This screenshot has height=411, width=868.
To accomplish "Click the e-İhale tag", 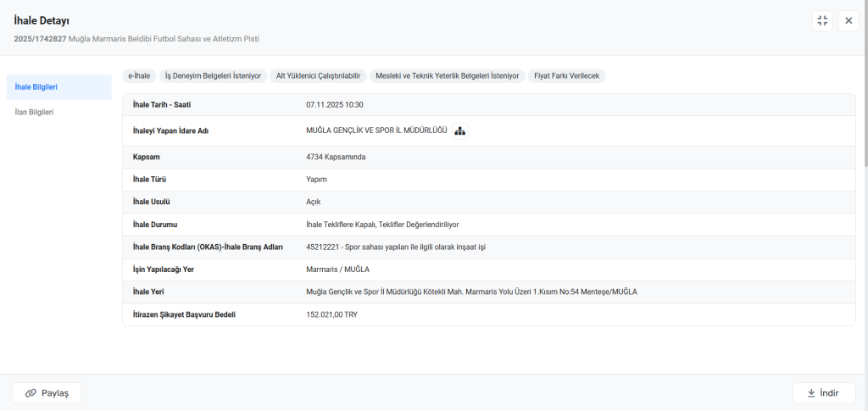I will click(139, 76).
